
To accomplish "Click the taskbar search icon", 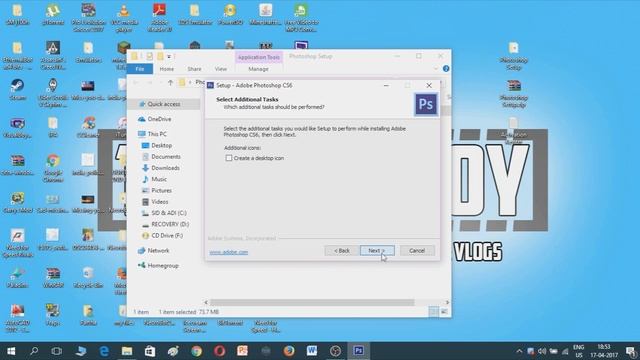I will pos(34,351).
